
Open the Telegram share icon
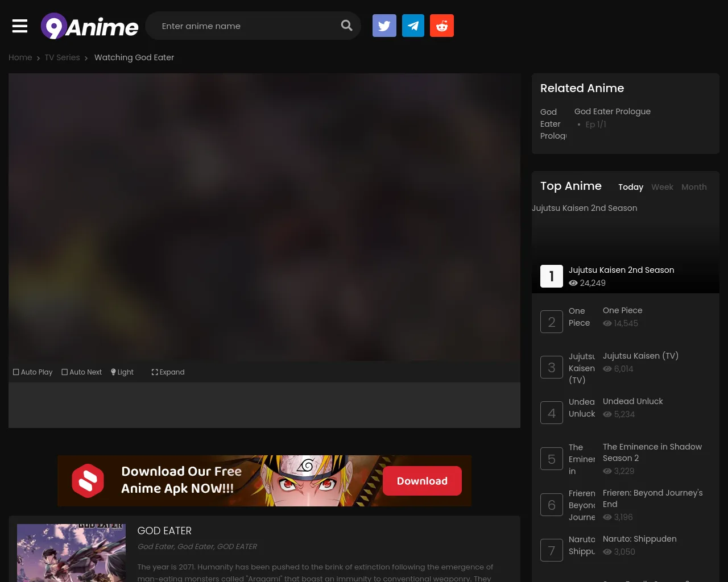[x=413, y=26]
